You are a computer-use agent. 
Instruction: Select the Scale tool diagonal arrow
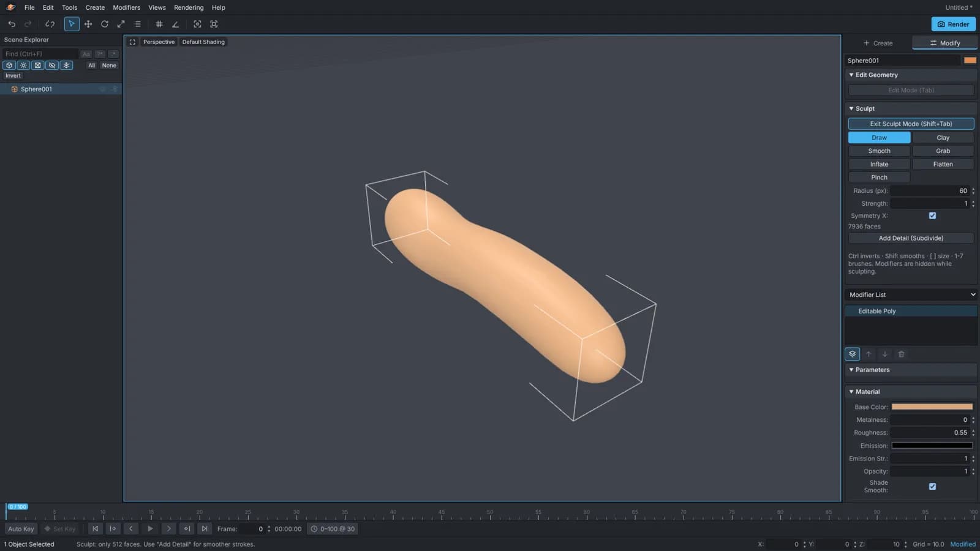click(x=121, y=24)
